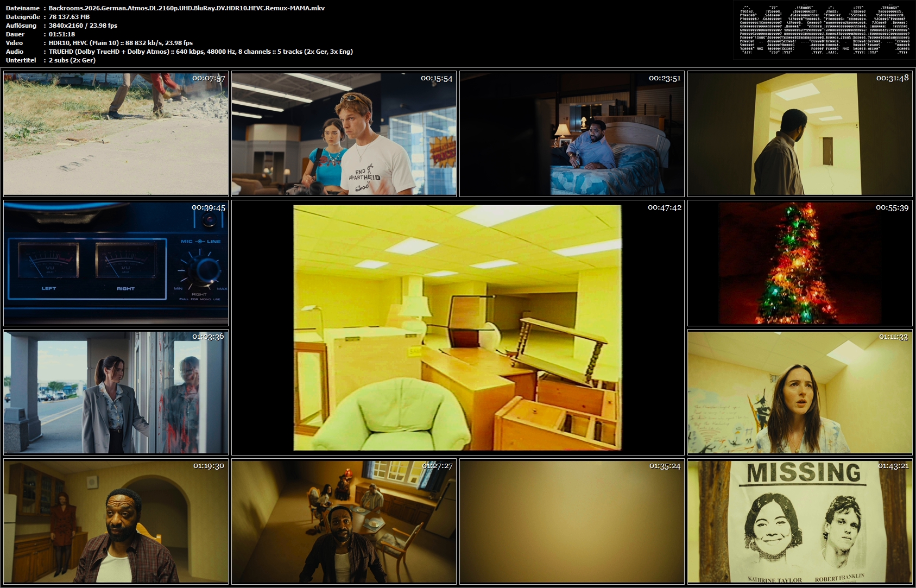Select the Christmas tree frame at 00:55:39
Viewport: 916px width, 588px height.
[x=800, y=263]
